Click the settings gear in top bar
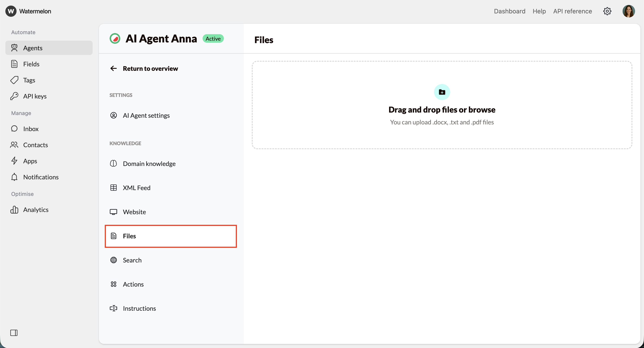 pyautogui.click(x=608, y=11)
